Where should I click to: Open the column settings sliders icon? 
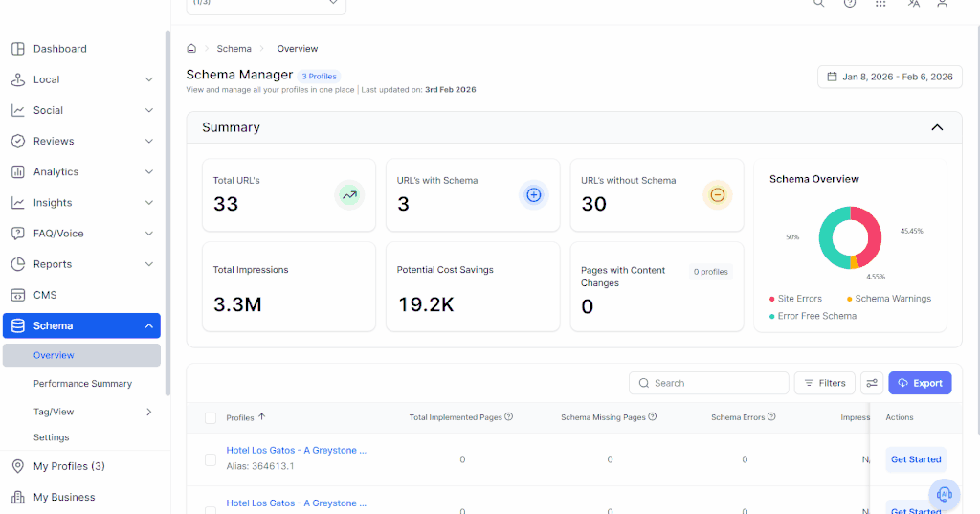click(x=871, y=383)
